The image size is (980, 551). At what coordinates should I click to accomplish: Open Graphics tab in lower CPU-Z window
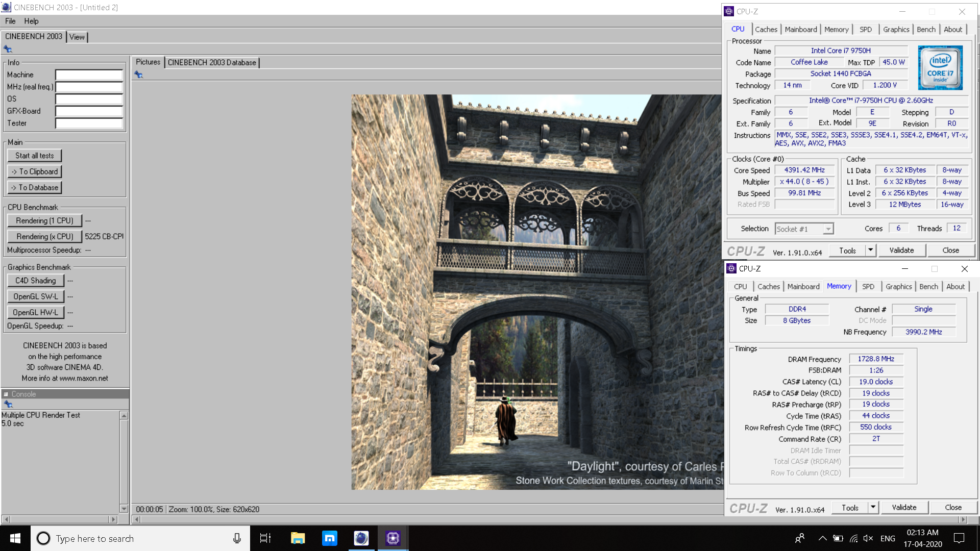tap(899, 287)
